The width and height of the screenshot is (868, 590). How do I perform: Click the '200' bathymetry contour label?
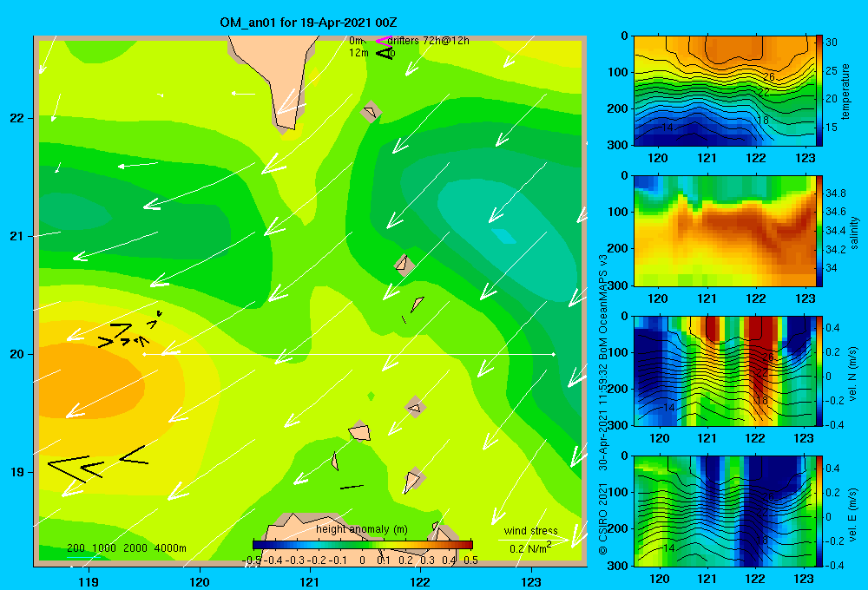click(x=76, y=548)
